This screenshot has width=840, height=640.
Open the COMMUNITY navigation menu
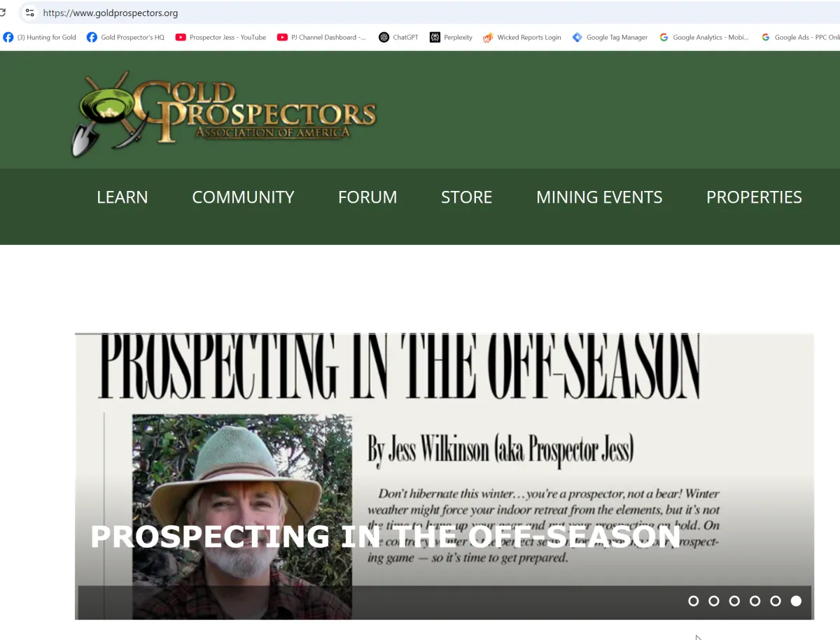pyautogui.click(x=243, y=197)
